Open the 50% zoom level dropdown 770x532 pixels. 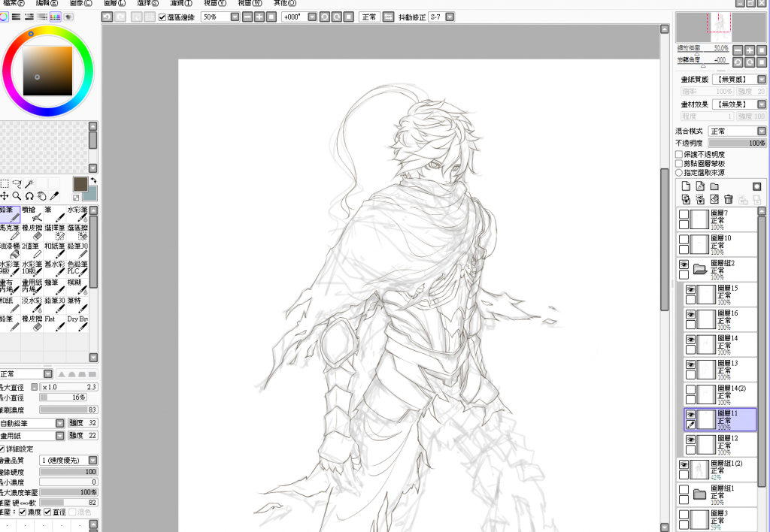pos(235,17)
